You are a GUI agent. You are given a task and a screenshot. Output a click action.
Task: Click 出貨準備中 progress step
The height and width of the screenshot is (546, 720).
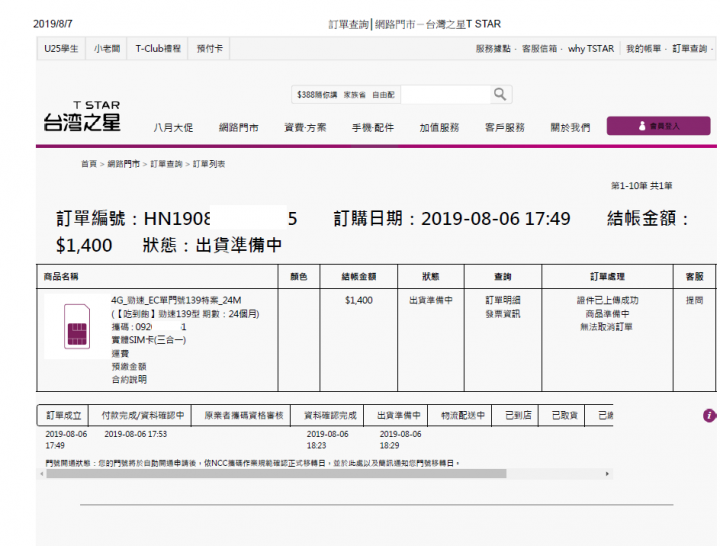pyautogui.click(x=398, y=416)
